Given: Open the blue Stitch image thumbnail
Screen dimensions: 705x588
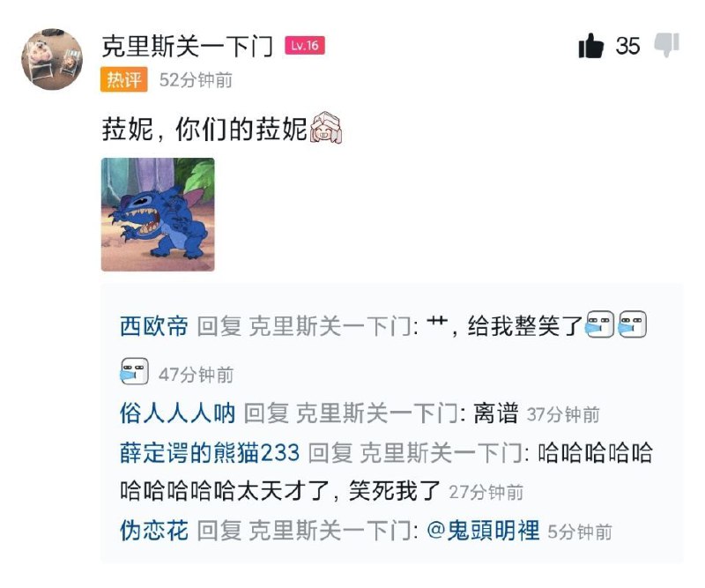Looking at the screenshot, I should click(158, 214).
